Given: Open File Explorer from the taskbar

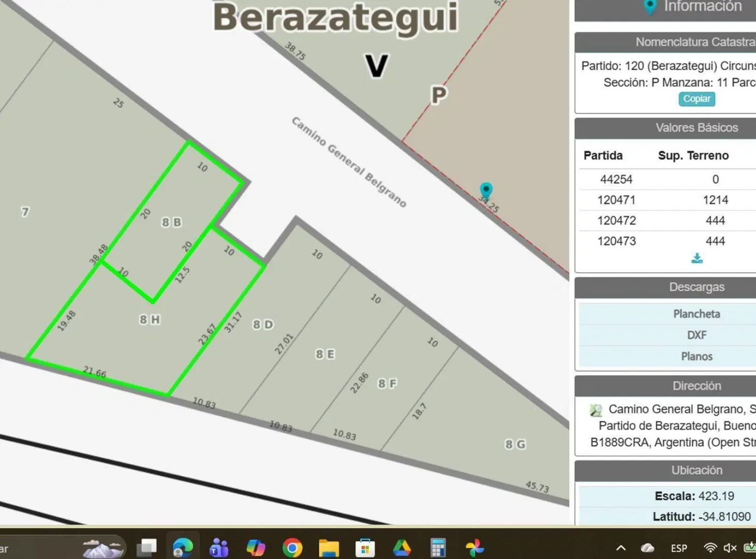Looking at the screenshot, I should 329,548.
